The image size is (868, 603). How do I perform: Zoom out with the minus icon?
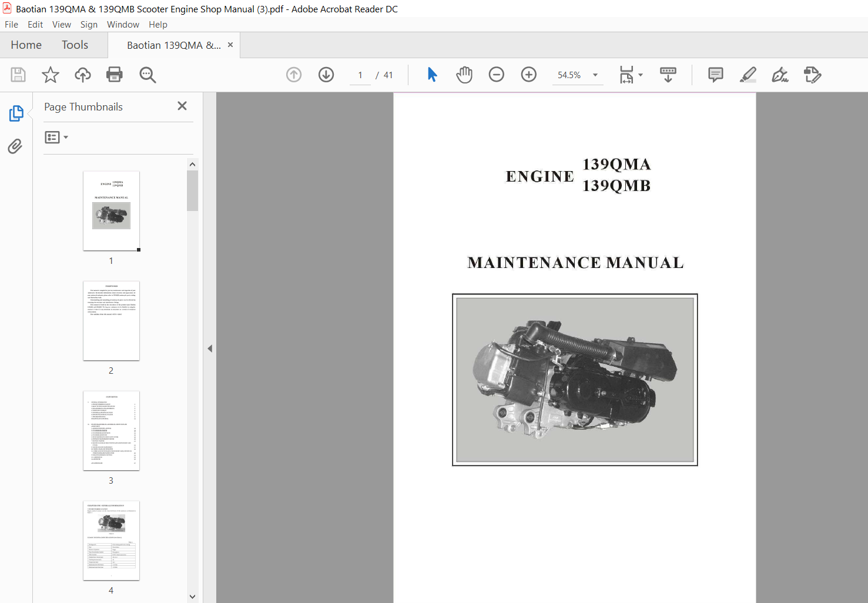coord(497,75)
